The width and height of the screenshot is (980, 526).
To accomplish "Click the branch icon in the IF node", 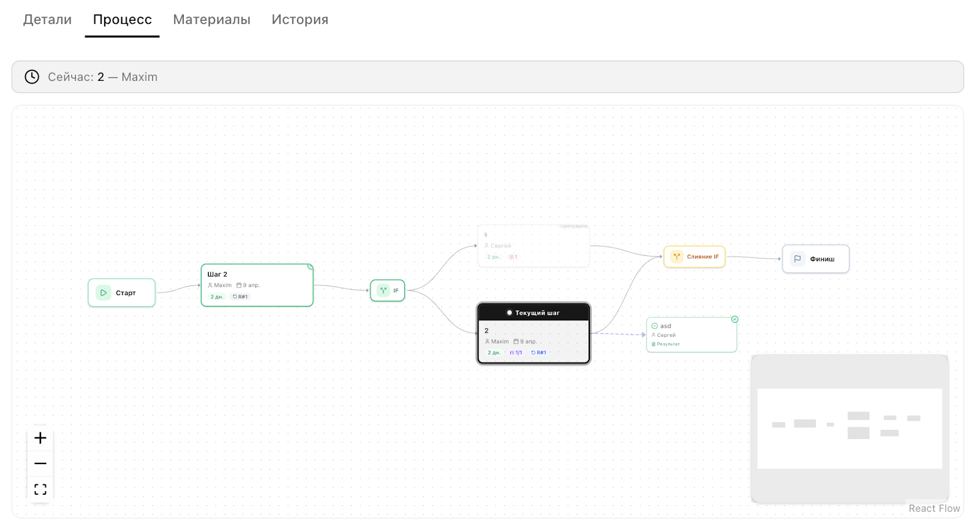I will [383, 290].
